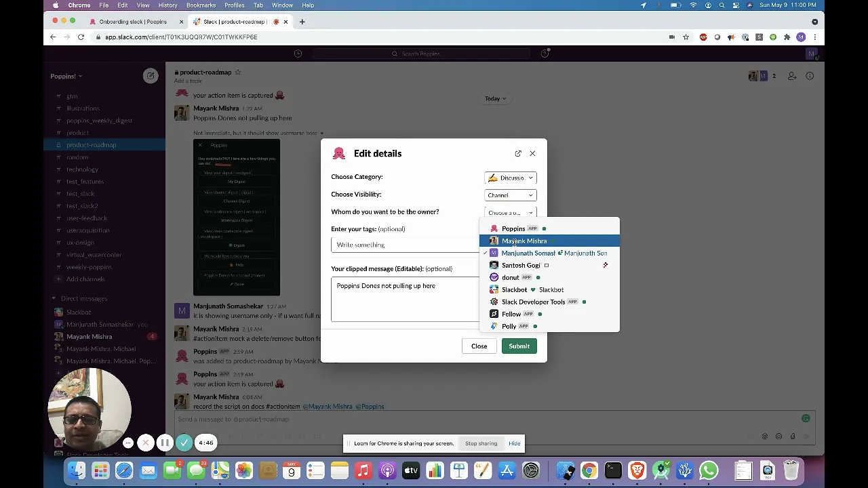Screen dimensions: 868x488
Task: Hide the Loom sharing notice
Action: point(514,443)
